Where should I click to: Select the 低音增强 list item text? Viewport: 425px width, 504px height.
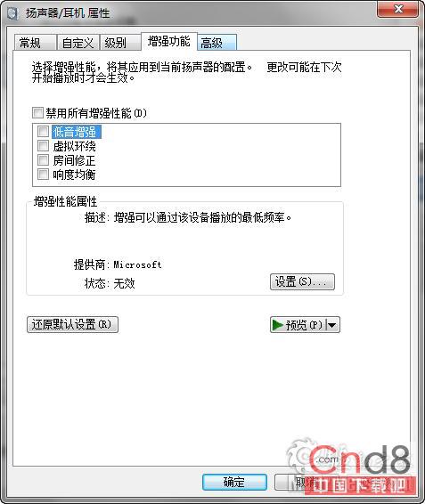click(x=77, y=132)
